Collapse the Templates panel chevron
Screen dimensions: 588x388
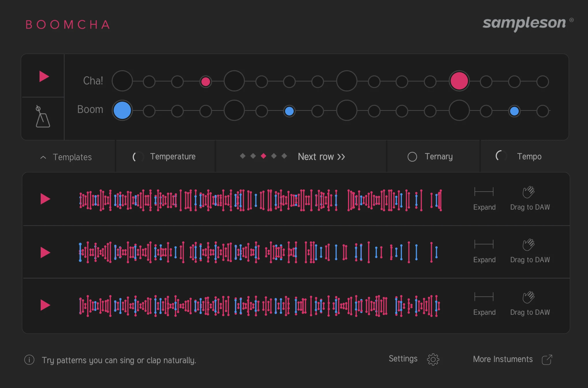(x=43, y=157)
